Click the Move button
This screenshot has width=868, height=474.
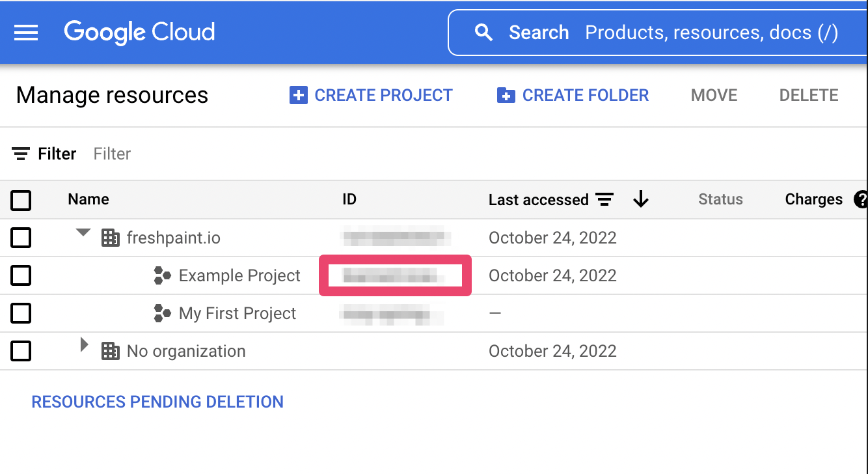pos(714,96)
